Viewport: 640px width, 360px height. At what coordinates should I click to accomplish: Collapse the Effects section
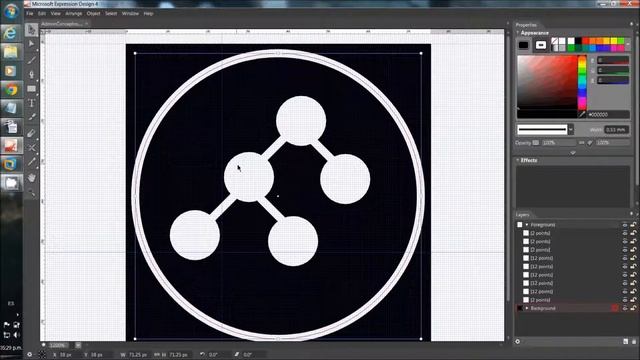pyautogui.click(x=518, y=160)
